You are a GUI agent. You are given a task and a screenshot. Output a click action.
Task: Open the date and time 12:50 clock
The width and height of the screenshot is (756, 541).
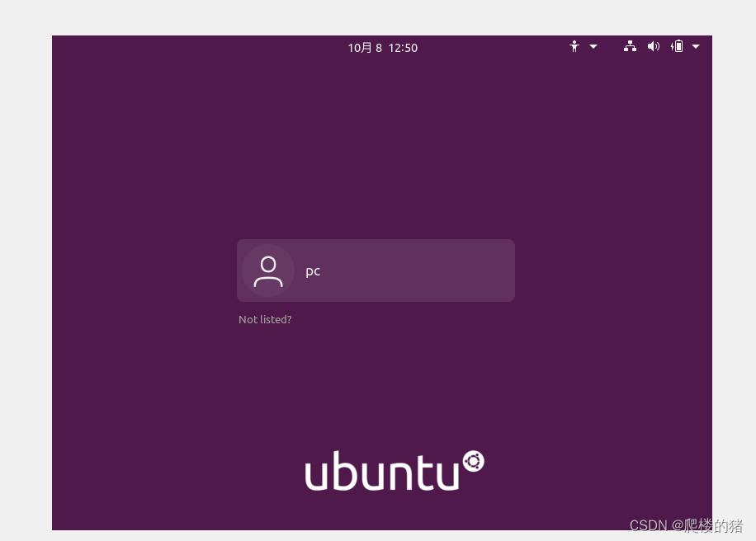pyautogui.click(x=383, y=48)
